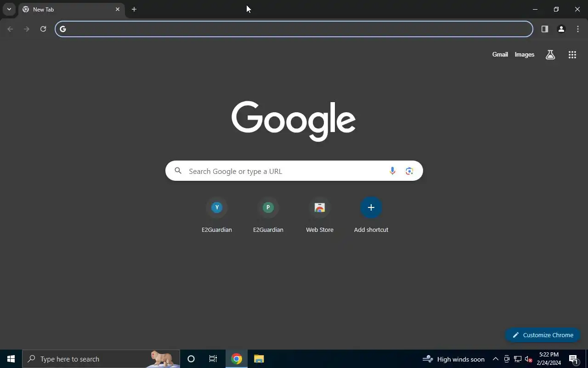Open the E2Guardian shortcut with P icon
The image size is (588, 368).
coord(268,216)
